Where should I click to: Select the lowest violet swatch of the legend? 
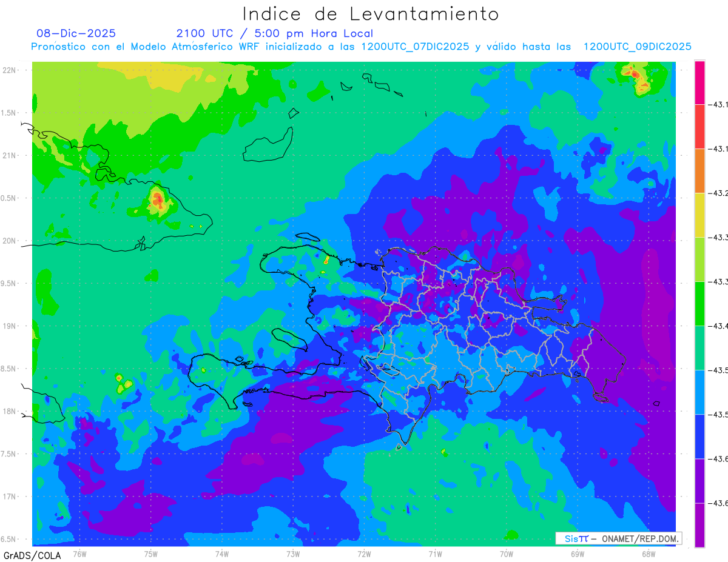click(699, 525)
